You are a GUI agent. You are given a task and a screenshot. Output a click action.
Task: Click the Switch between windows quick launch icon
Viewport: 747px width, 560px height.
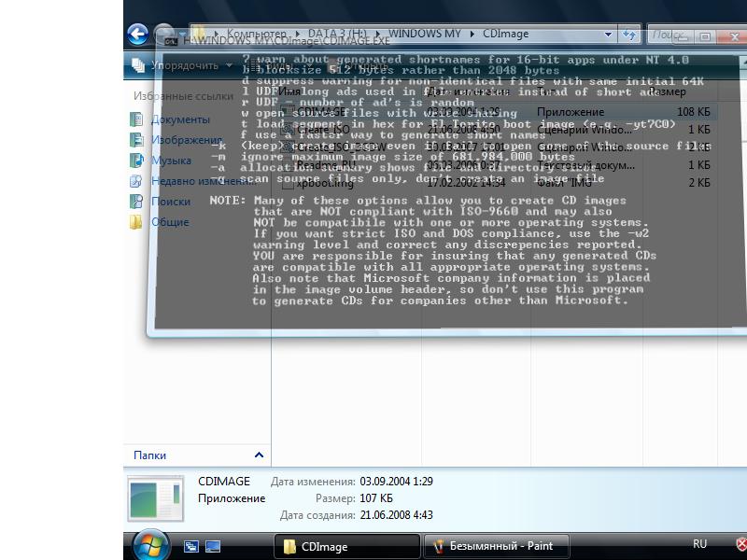tap(191, 547)
